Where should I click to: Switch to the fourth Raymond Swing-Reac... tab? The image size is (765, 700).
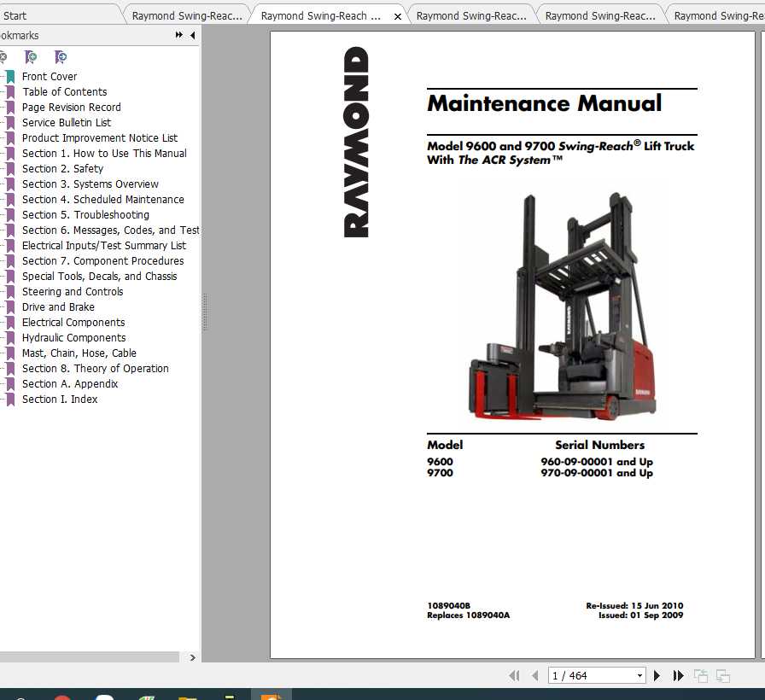click(600, 15)
